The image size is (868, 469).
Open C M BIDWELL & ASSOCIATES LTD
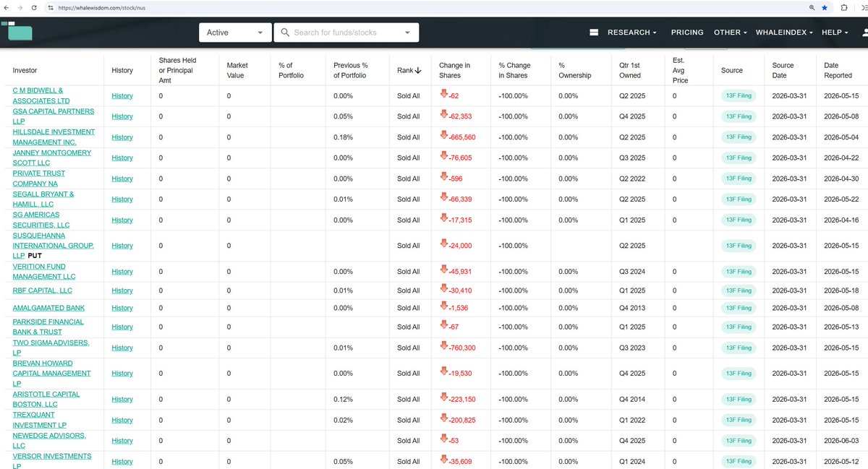tap(41, 95)
